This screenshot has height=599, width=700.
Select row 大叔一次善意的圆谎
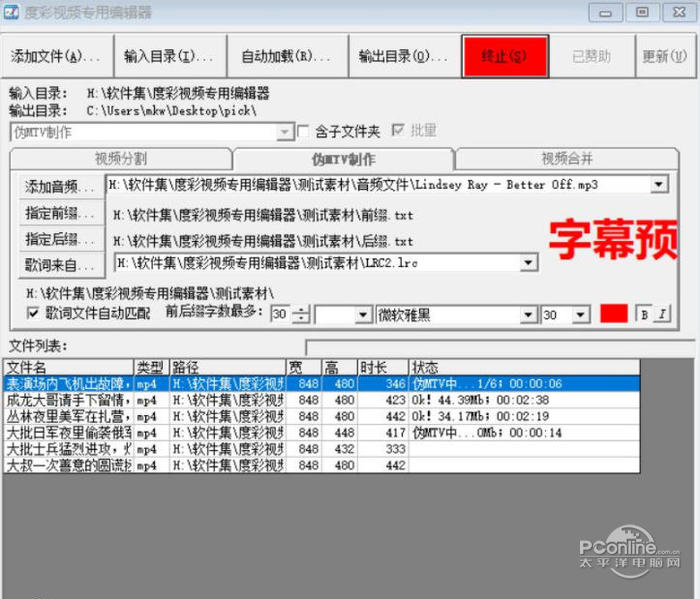(321, 465)
